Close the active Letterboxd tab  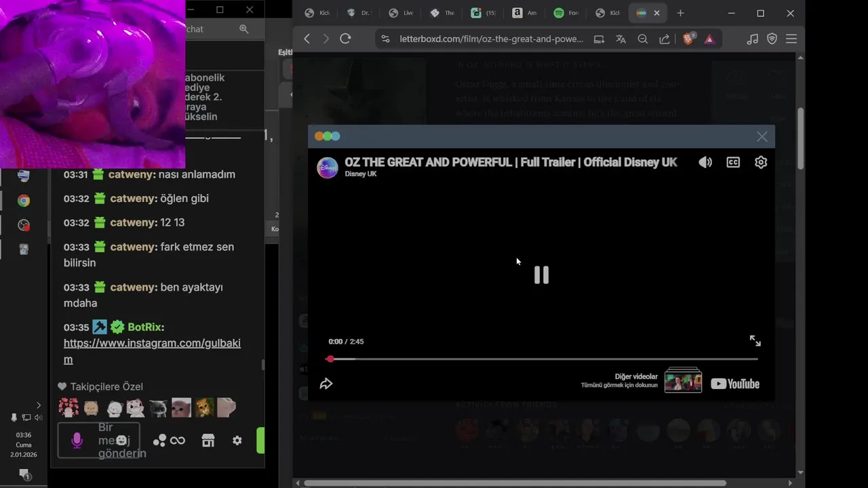point(656,13)
